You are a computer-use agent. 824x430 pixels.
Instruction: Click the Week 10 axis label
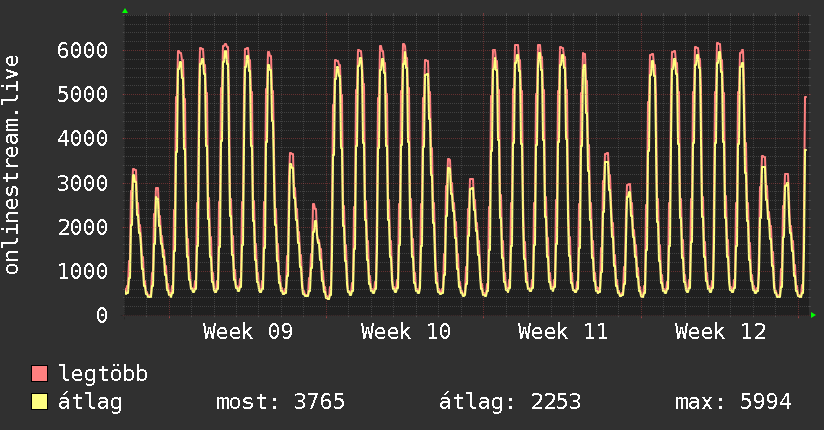406,332
